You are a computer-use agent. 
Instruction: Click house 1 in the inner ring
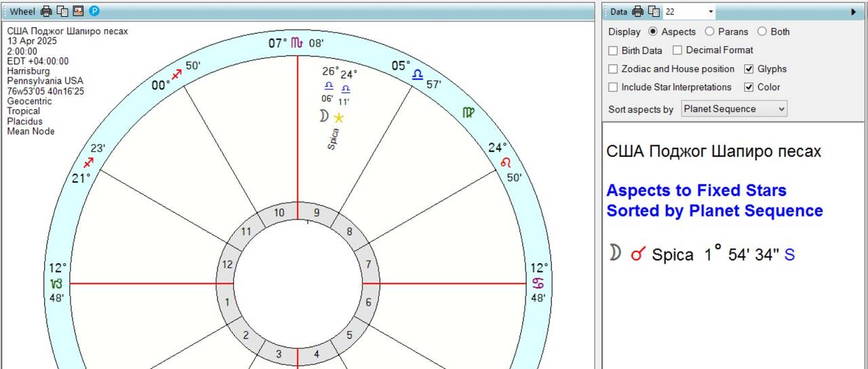[227, 303]
